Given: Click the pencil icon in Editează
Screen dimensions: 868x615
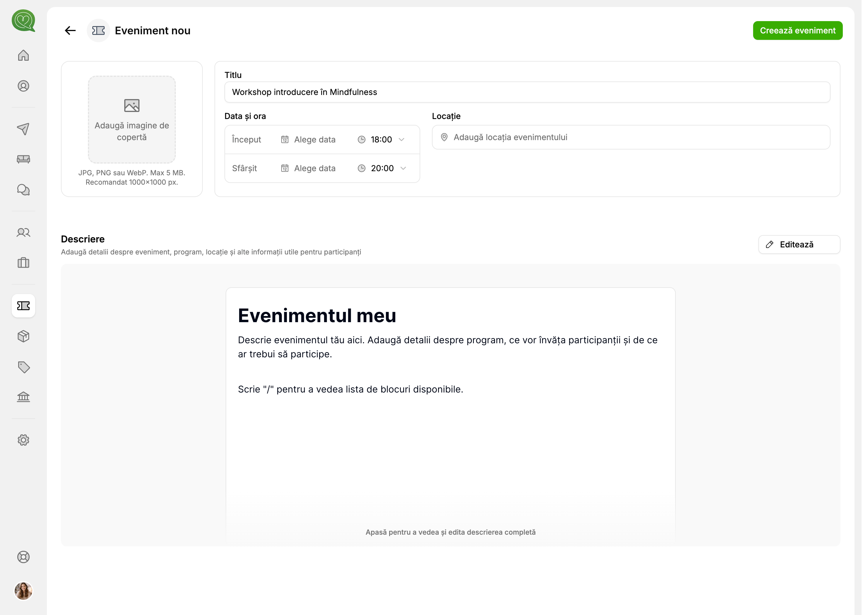Looking at the screenshot, I should click(769, 245).
